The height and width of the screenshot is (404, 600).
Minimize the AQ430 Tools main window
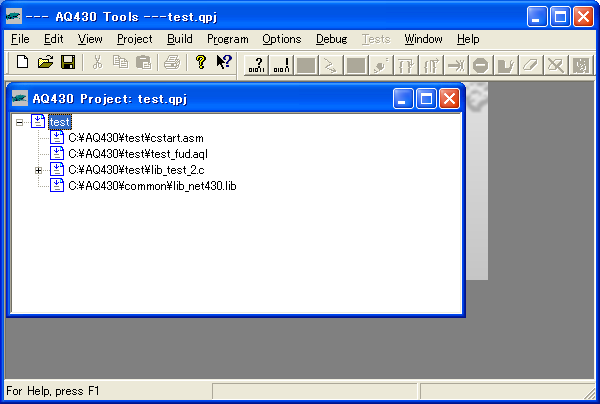(537, 17)
